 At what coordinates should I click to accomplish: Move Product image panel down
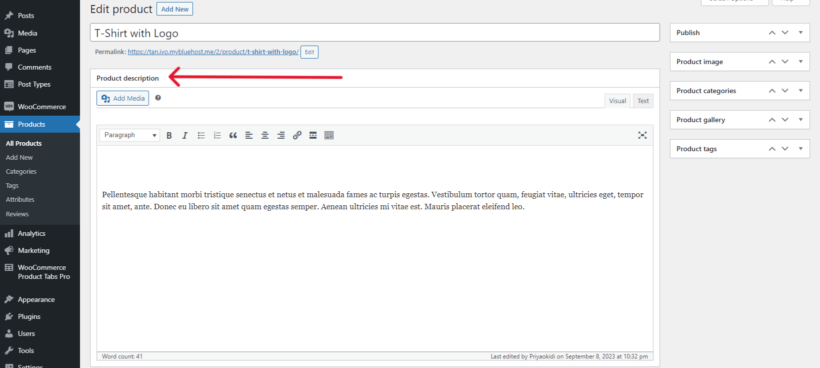[785, 62]
